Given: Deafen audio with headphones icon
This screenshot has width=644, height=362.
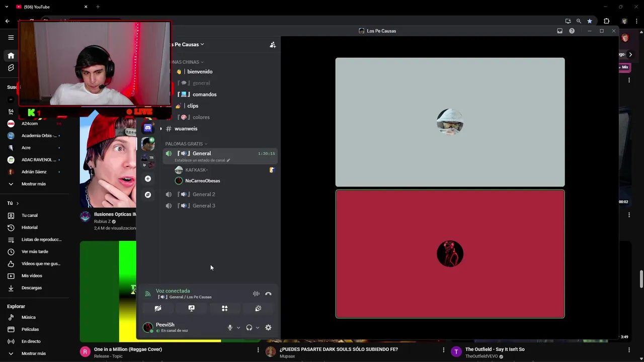Looking at the screenshot, I should tap(249, 327).
